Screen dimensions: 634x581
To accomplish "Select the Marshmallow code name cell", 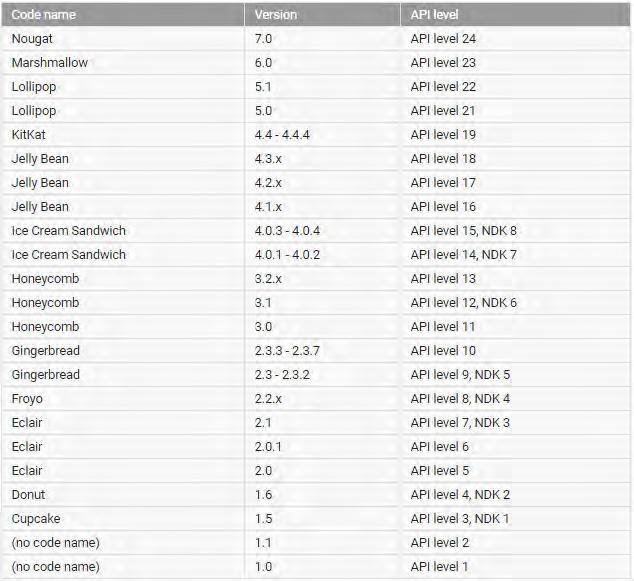I will (x=123, y=63).
